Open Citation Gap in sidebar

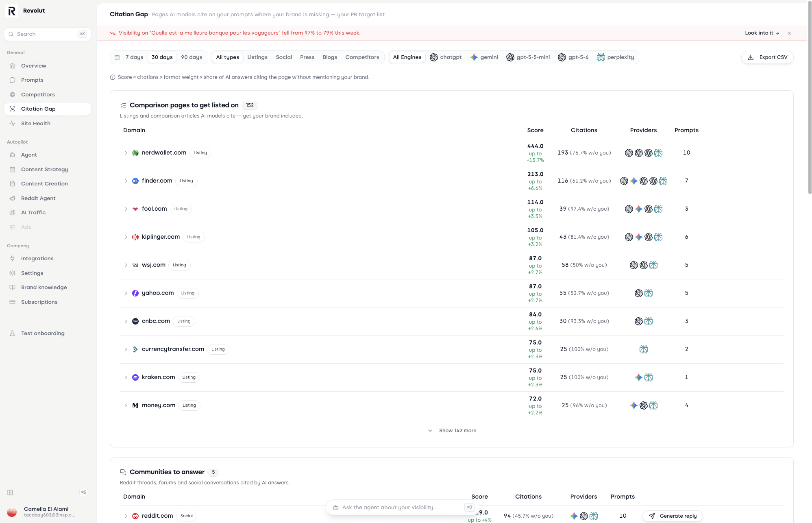tap(48, 109)
